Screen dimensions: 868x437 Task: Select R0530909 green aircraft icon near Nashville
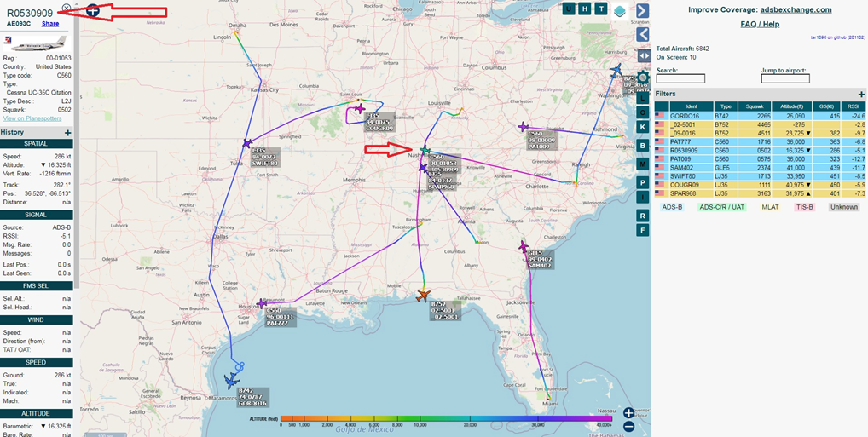pyautogui.click(x=425, y=150)
